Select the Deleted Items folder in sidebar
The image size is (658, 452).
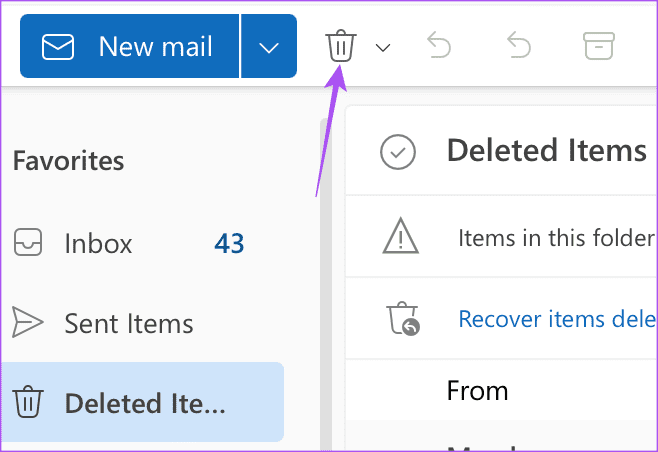pyautogui.click(x=143, y=402)
